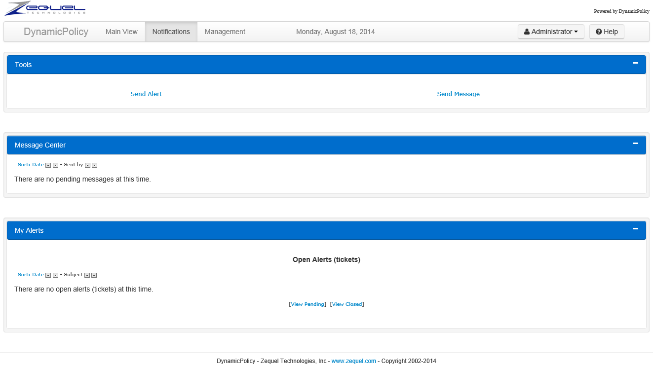Collapse the Tools panel
Viewport: 653px width, 366px height.
(636, 63)
